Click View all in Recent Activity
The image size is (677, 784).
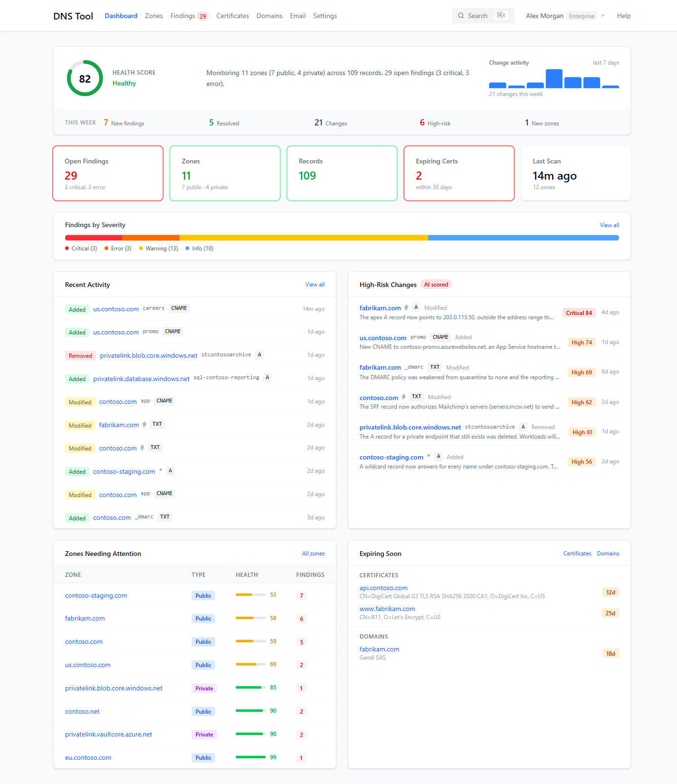(315, 285)
